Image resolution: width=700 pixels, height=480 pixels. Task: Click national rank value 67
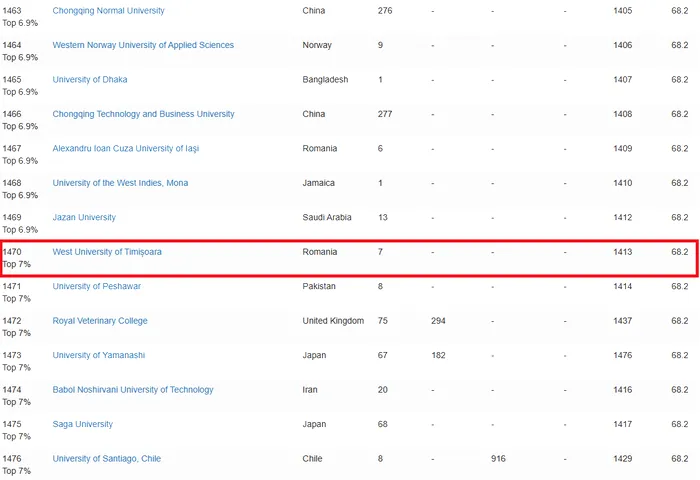(x=383, y=355)
